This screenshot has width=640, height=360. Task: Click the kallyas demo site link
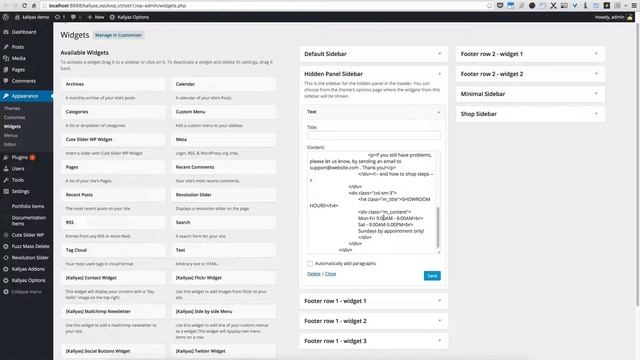click(32, 17)
